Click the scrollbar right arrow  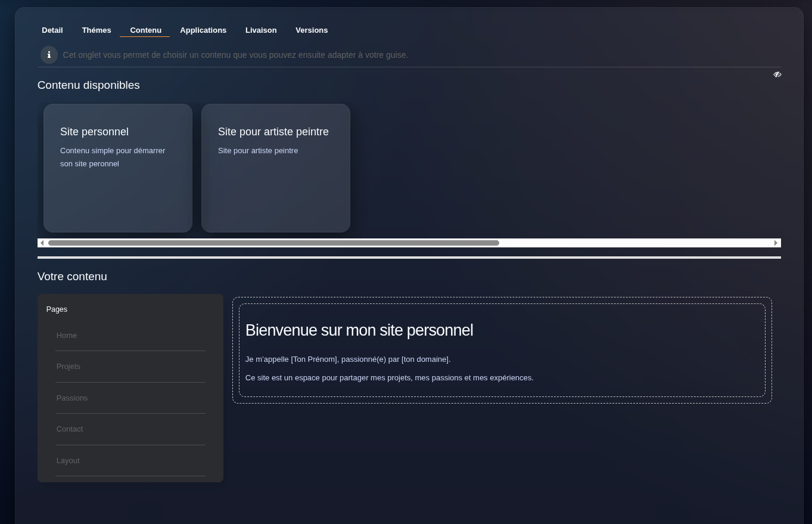(x=776, y=243)
